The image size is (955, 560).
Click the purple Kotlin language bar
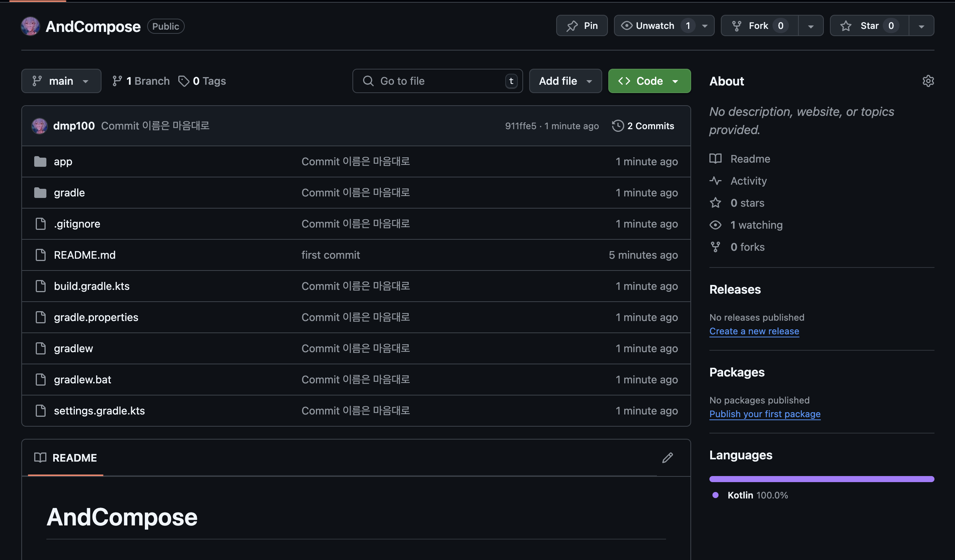coord(821,479)
